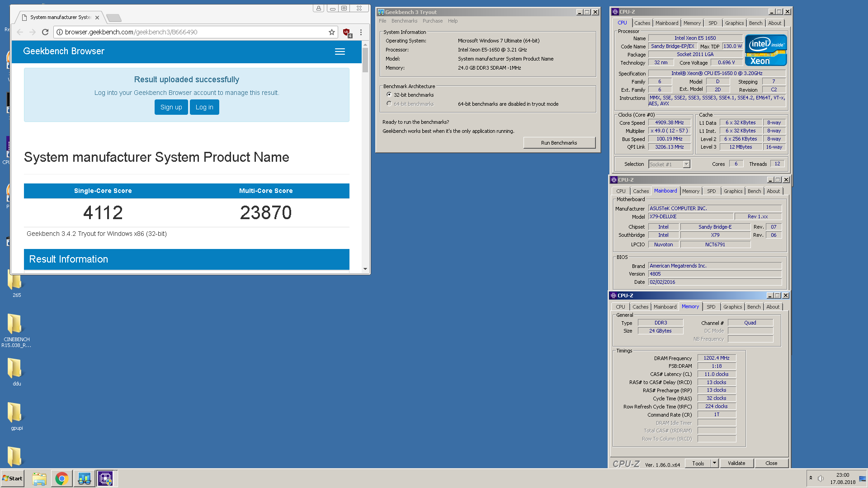Click the CPU-Z Close button
The image size is (868, 488).
[x=771, y=463]
